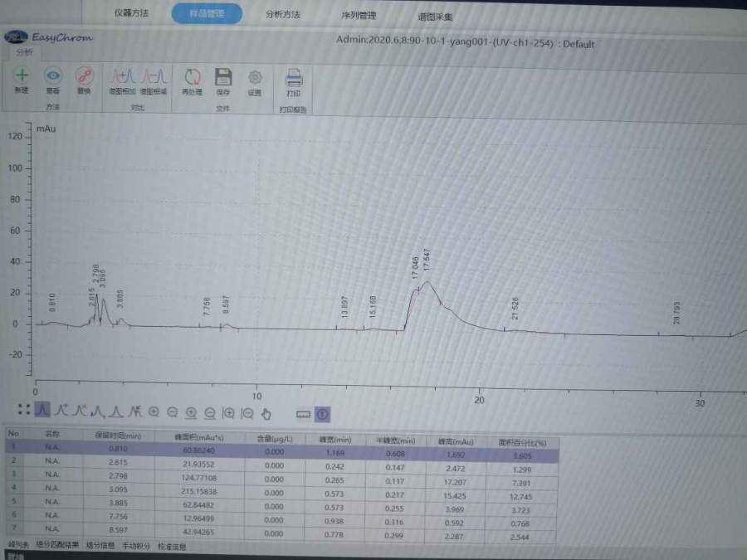The height and width of the screenshot is (560, 747).
Task: Open the 组分匹配结果 bottom tab
Action: (x=57, y=545)
